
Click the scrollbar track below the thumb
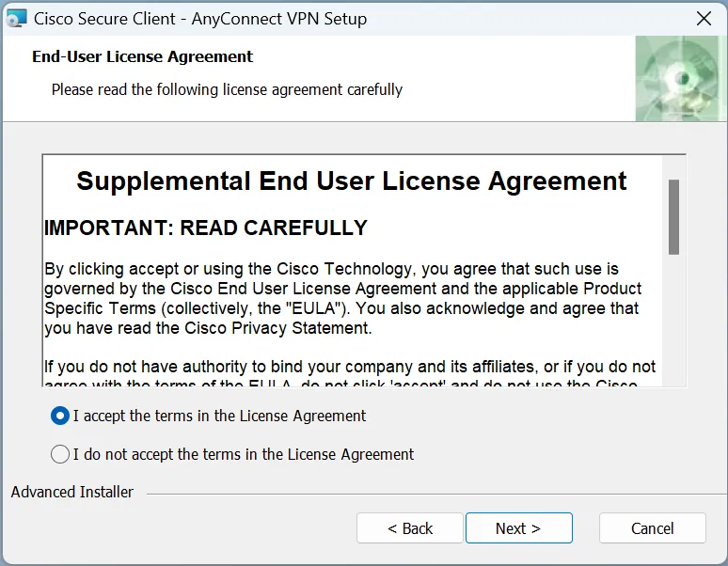coord(673,320)
